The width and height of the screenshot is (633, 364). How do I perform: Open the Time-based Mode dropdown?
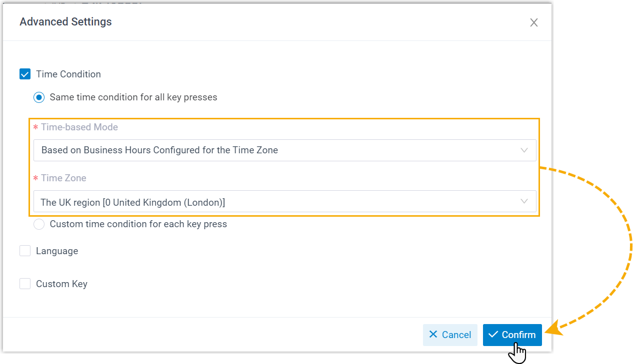[280, 150]
